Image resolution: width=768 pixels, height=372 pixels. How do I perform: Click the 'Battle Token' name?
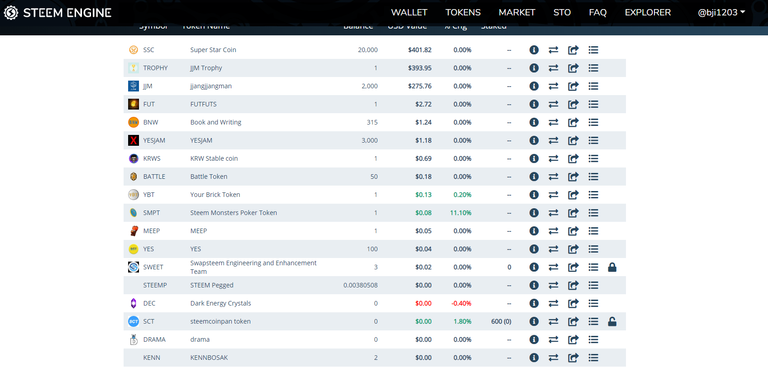(209, 177)
